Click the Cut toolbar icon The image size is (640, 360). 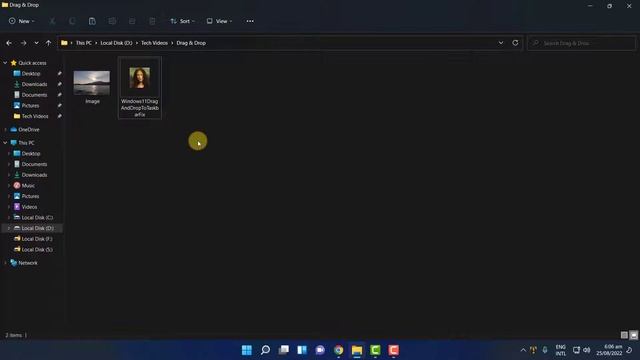[52, 21]
